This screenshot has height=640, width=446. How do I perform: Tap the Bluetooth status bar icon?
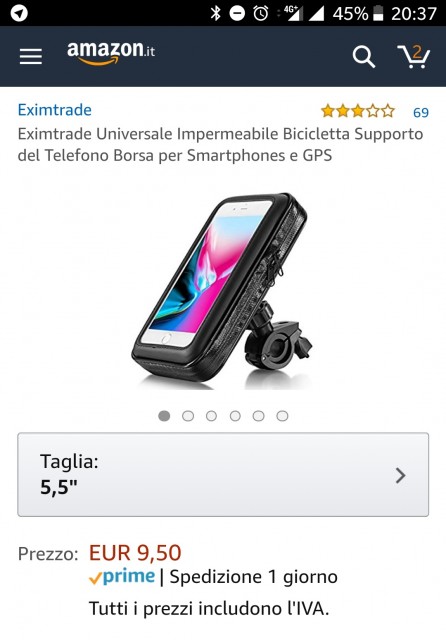(215, 13)
